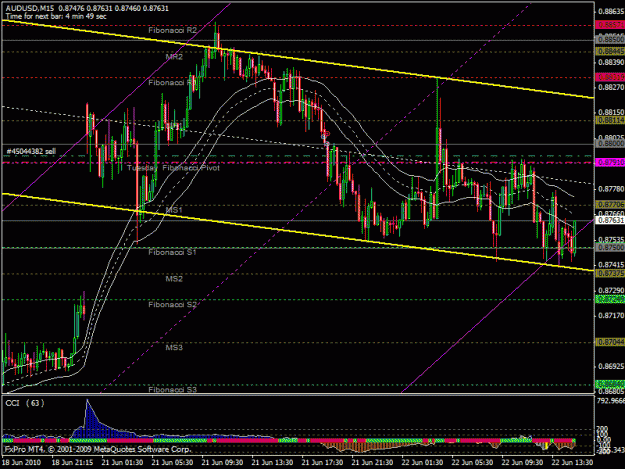This screenshot has width=625, height=469.
Task: Click the 'Time for next bar' countdown text
Action: coord(56,16)
